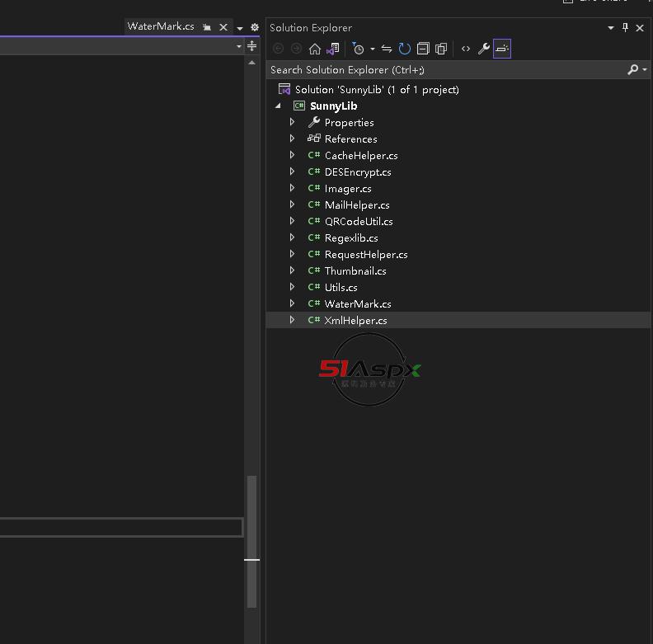Click the Forward navigation arrow in Solution Explorer

tap(296, 49)
